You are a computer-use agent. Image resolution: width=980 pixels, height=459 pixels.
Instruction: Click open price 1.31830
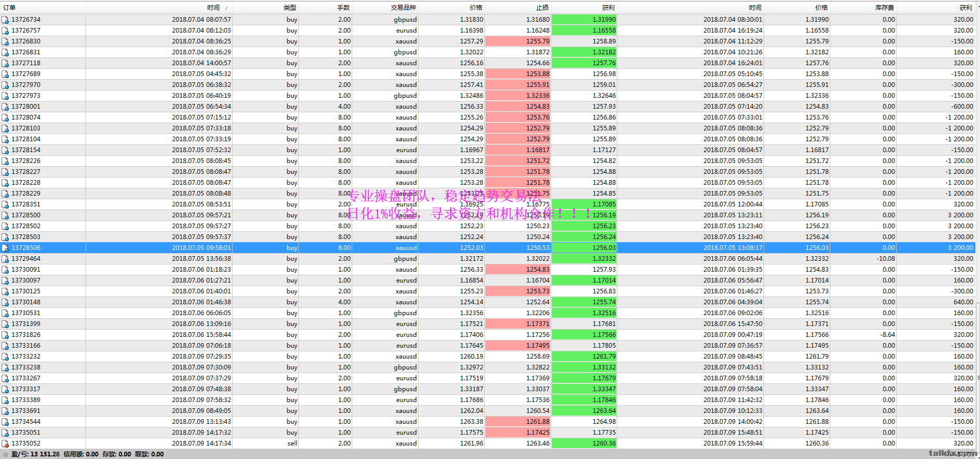click(x=471, y=20)
